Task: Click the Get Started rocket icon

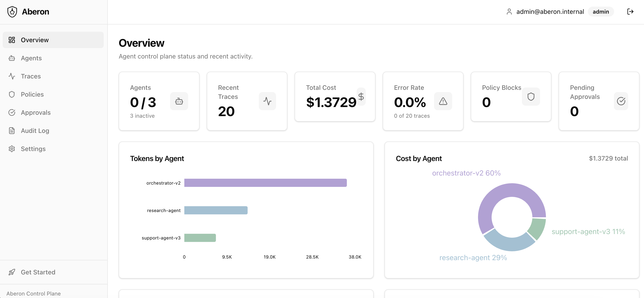Action: (x=12, y=272)
